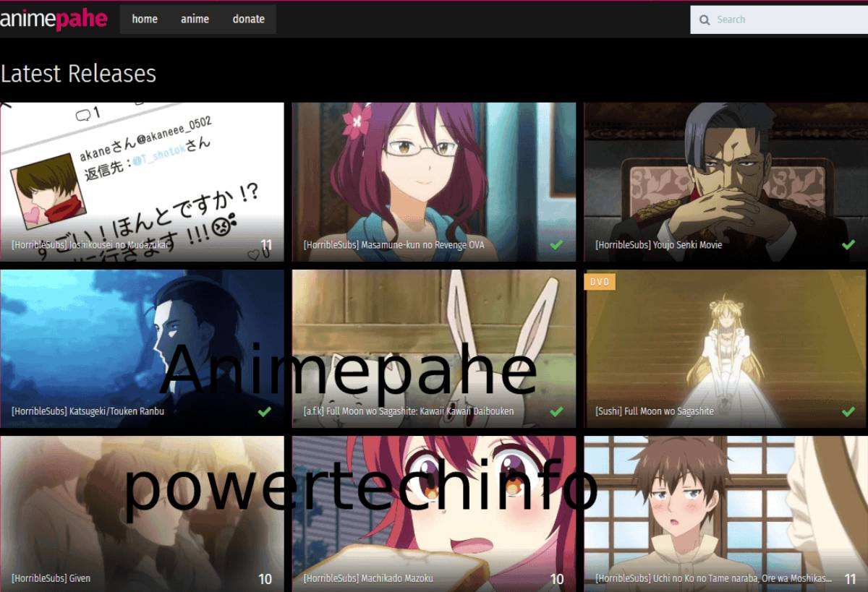This screenshot has height=592, width=868.
Task: Open Joshikousei no Mudazukai release link
Action: click(x=91, y=245)
